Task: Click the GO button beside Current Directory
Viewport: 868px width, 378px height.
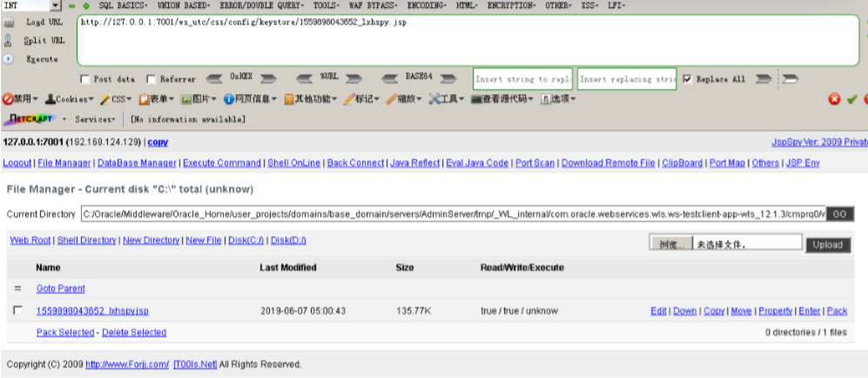Action: coord(840,213)
